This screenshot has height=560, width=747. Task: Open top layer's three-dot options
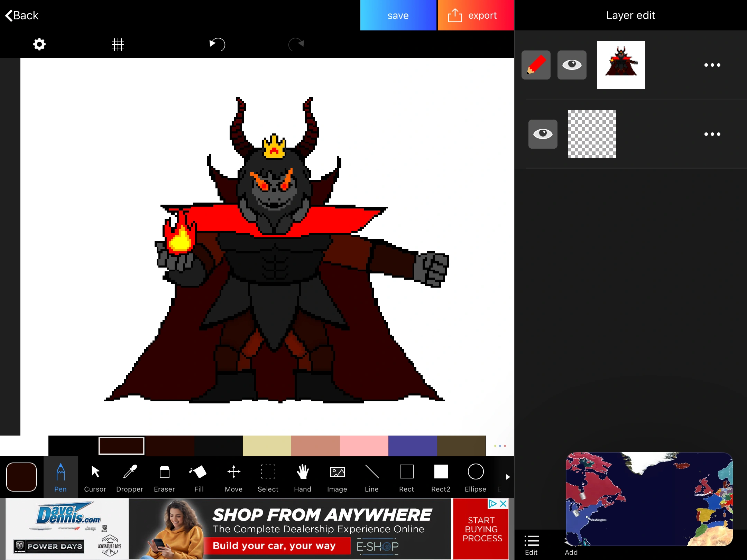click(712, 65)
